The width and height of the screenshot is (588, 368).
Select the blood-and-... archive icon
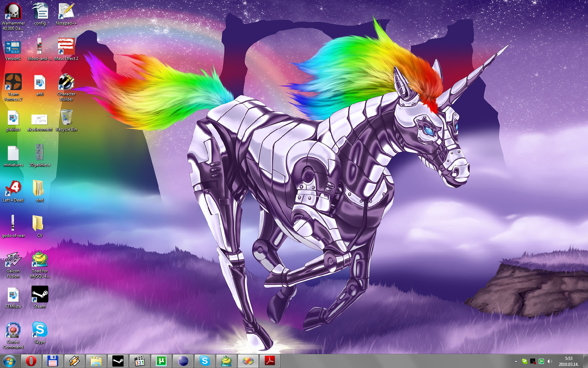tap(40, 49)
